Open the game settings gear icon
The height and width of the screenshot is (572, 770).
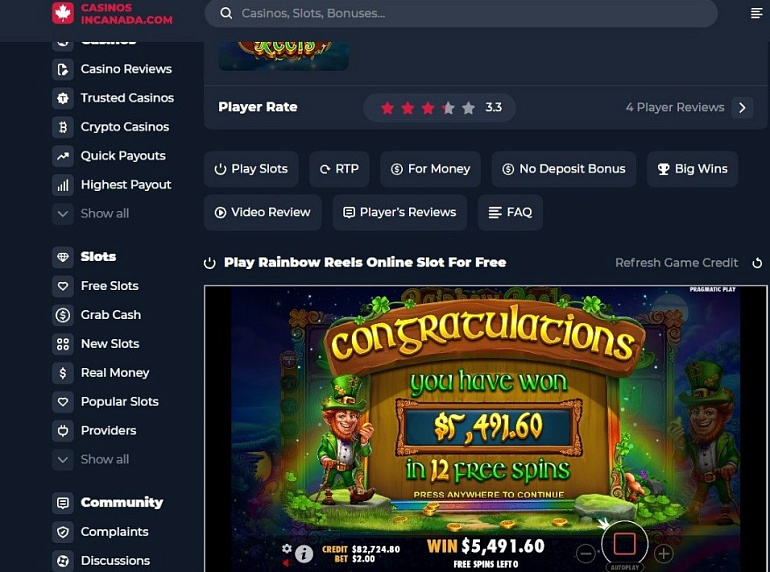pyautogui.click(x=287, y=548)
